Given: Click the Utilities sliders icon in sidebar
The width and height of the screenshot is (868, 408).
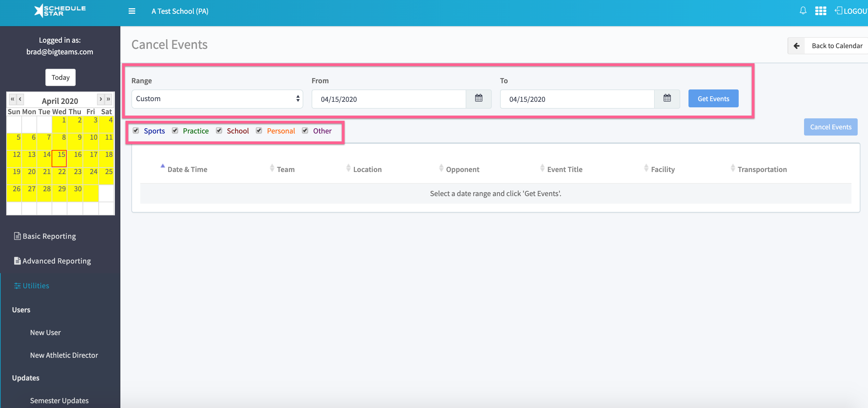Looking at the screenshot, I should pyautogui.click(x=17, y=285).
